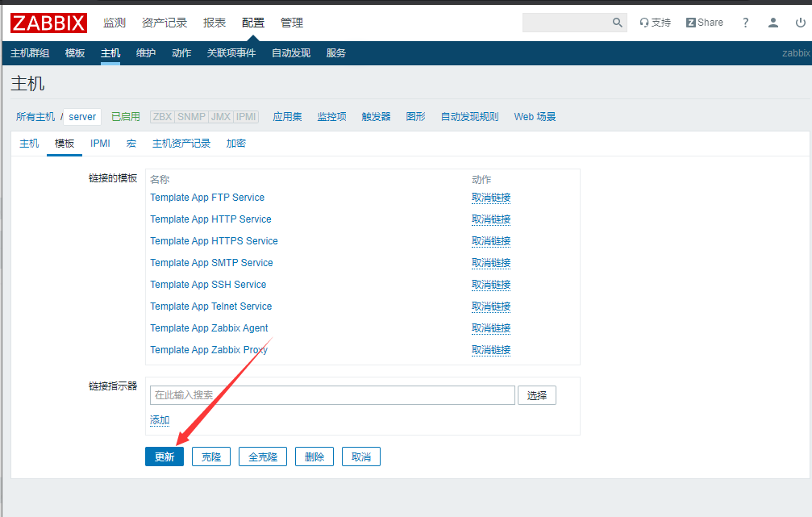Image resolution: width=812 pixels, height=517 pixels.
Task: Open the 支持 support link
Action: tap(655, 23)
